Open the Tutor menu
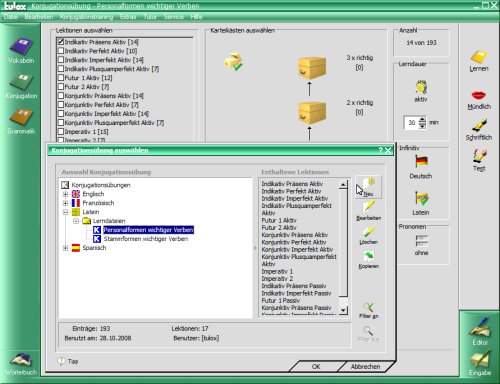Viewport: 500px width, 384px height. click(150, 17)
